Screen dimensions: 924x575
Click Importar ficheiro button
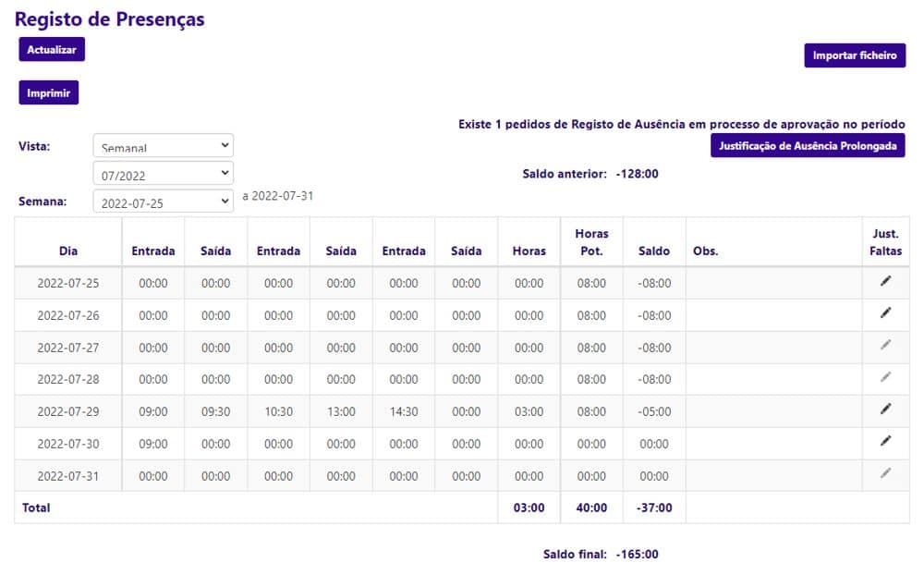[854, 55]
